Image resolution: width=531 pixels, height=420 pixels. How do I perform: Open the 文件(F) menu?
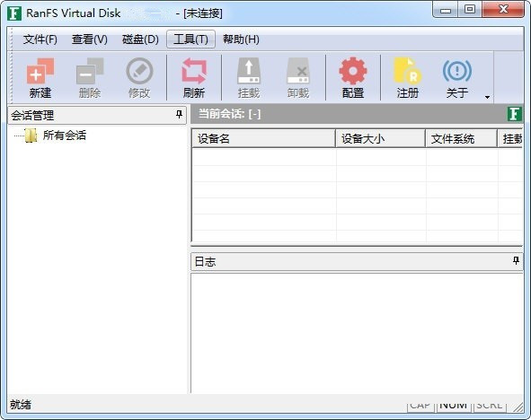pos(40,39)
